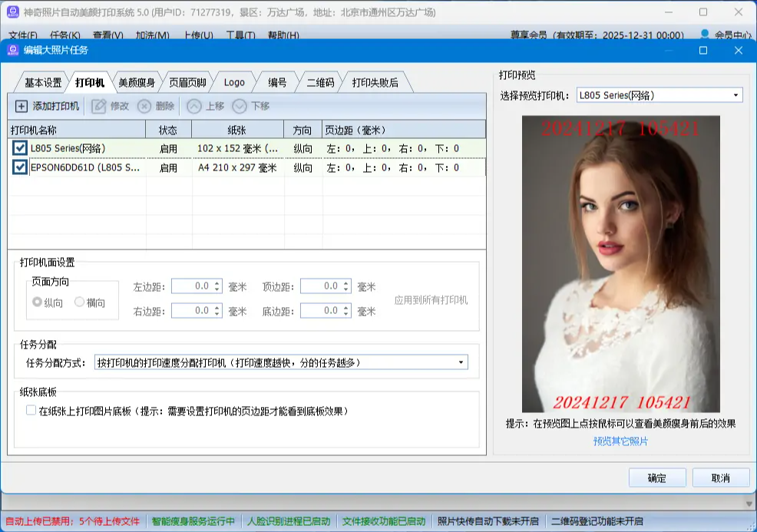The height and width of the screenshot is (532, 757).
Task: Click the preview photo of the woman
Action: (630, 261)
